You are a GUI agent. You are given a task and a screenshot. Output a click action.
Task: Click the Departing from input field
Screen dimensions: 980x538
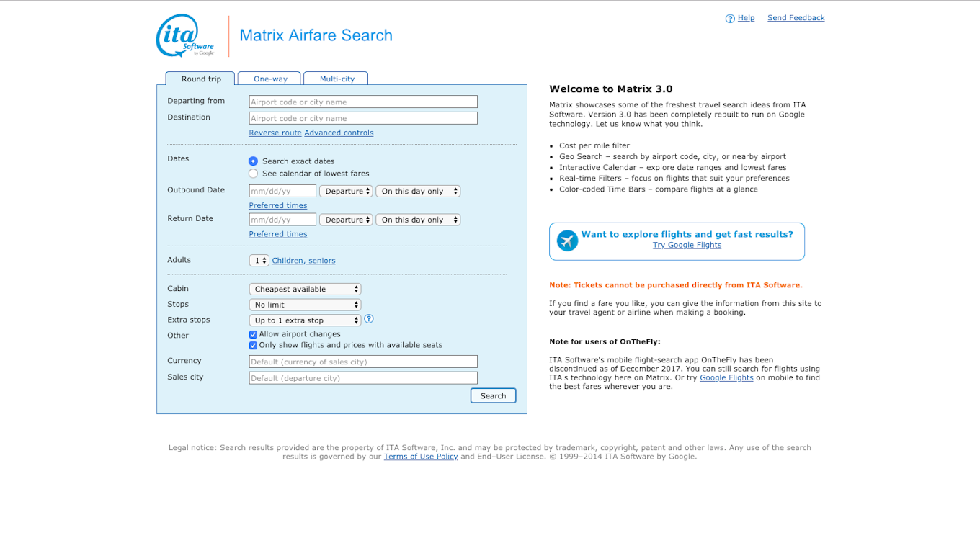pos(363,102)
